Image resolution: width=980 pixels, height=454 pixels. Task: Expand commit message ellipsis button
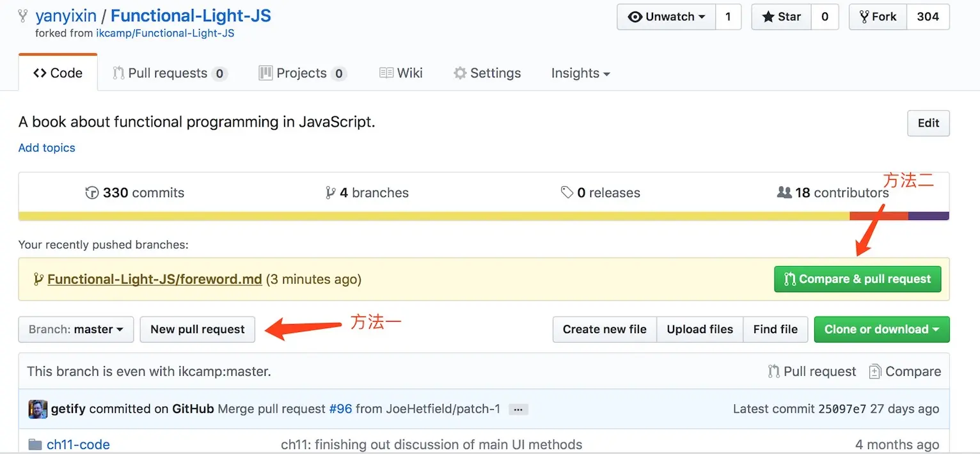pos(518,409)
